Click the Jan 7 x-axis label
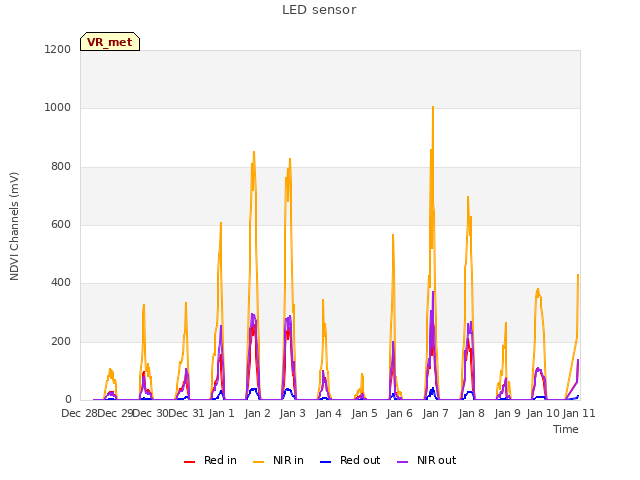This screenshot has width=640, height=480. pyautogui.click(x=436, y=413)
